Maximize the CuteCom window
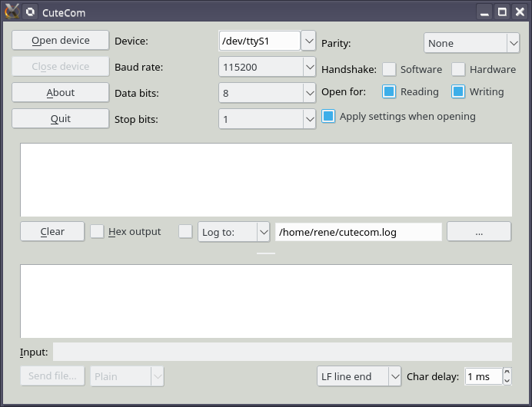 (x=502, y=12)
